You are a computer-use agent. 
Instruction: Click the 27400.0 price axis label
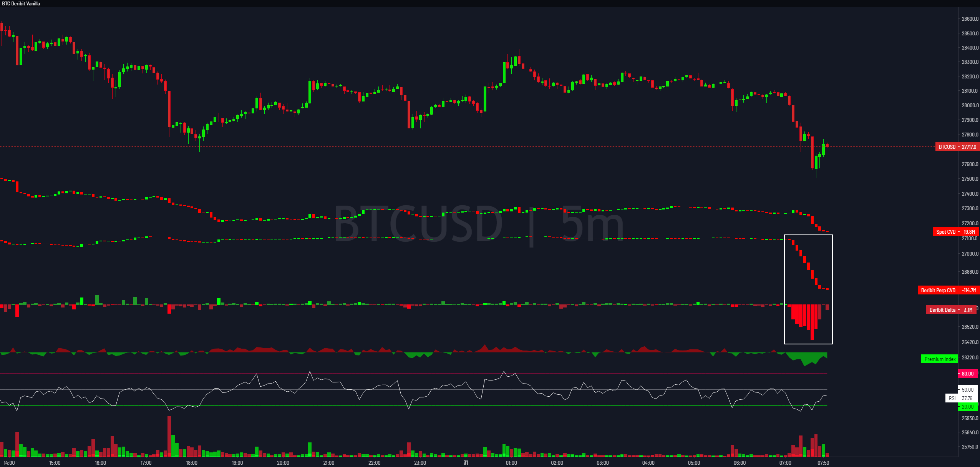(x=970, y=194)
